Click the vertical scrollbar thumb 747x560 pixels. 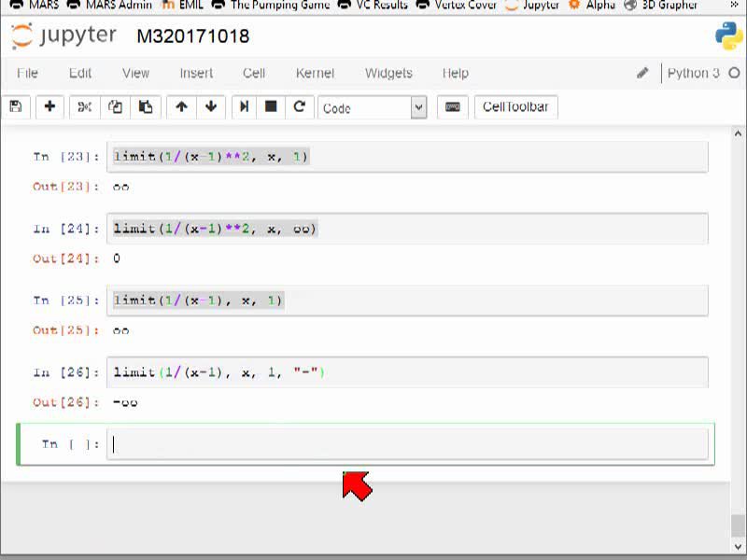click(738, 525)
